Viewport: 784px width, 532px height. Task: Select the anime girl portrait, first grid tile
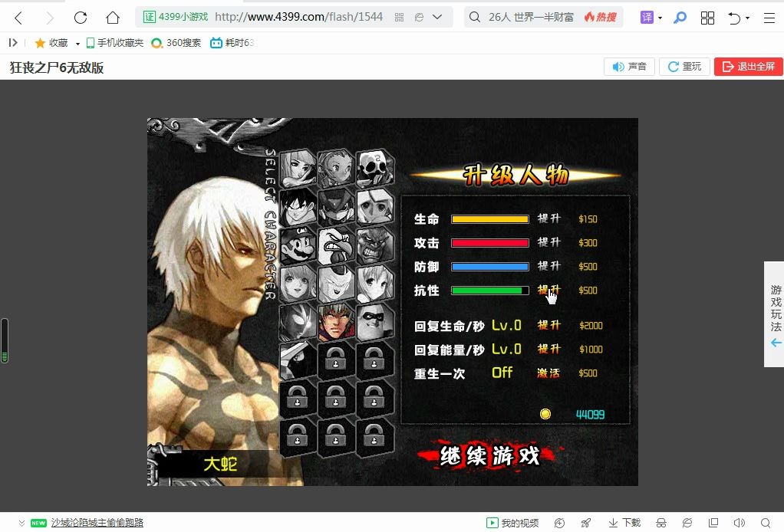[298, 168]
